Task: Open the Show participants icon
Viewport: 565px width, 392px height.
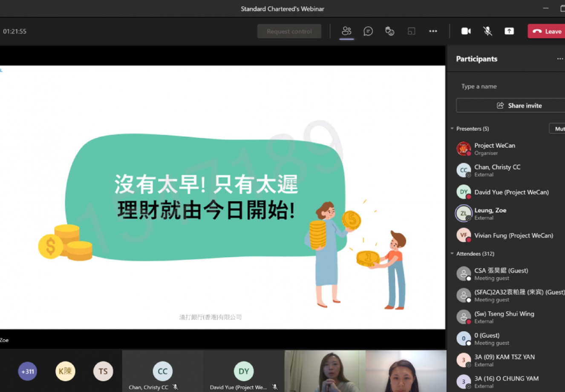Action: pyautogui.click(x=346, y=31)
